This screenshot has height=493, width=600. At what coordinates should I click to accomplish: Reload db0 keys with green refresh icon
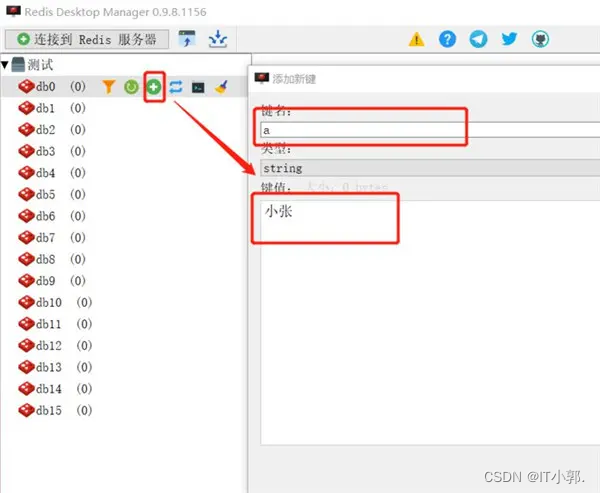pos(131,87)
